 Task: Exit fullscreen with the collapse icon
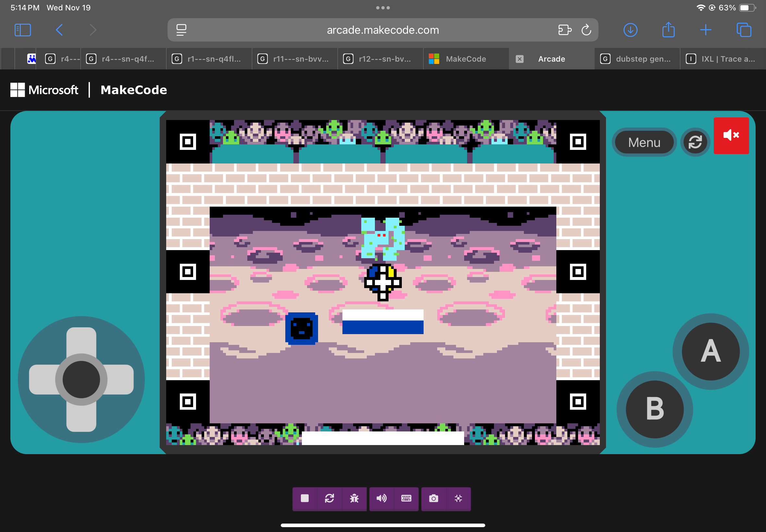[458, 498]
